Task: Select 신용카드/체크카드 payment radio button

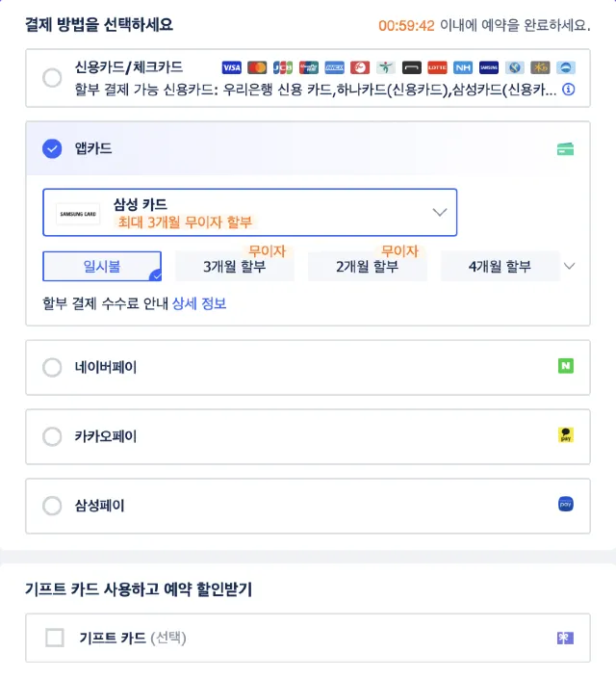Action: tap(52, 78)
